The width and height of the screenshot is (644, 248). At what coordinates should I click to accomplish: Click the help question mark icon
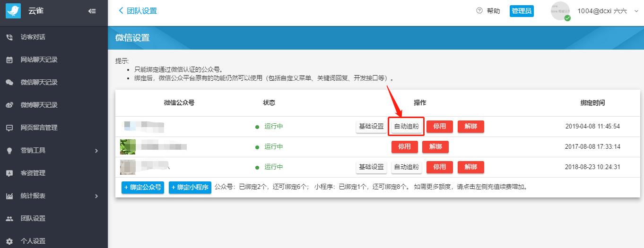pyautogui.click(x=479, y=11)
